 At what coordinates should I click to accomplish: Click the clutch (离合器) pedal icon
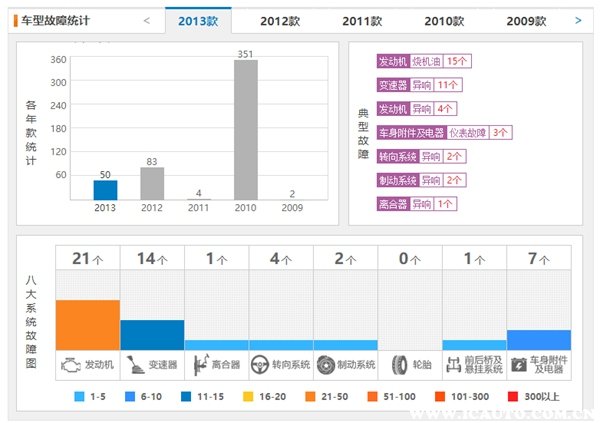(x=198, y=364)
